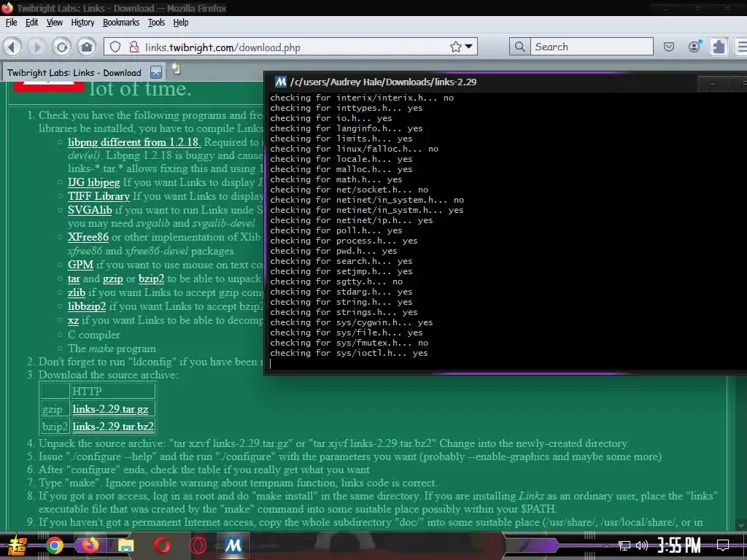Open the File menu

(11, 23)
